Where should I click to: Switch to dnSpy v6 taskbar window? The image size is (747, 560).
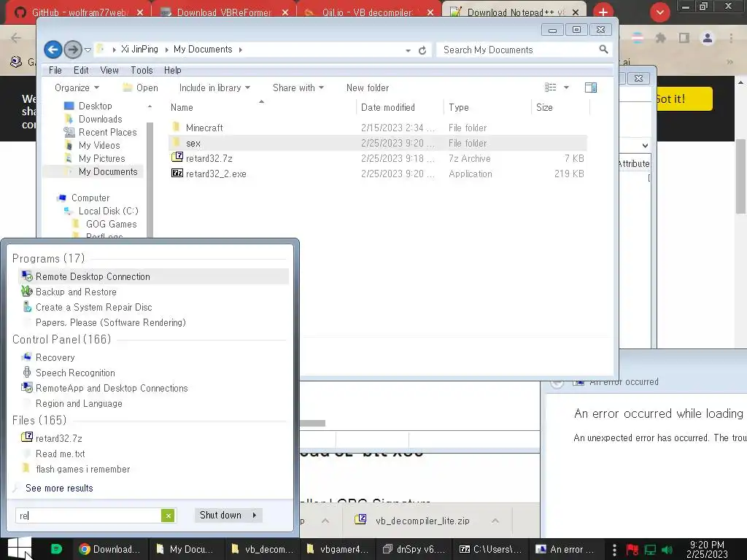pyautogui.click(x=413, y=549)
